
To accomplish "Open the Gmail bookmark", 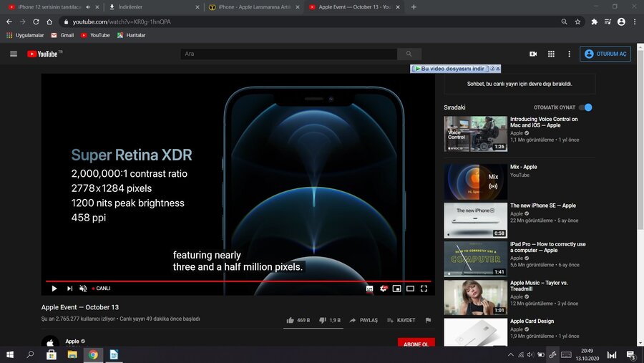I will click(x=62, y=35).
